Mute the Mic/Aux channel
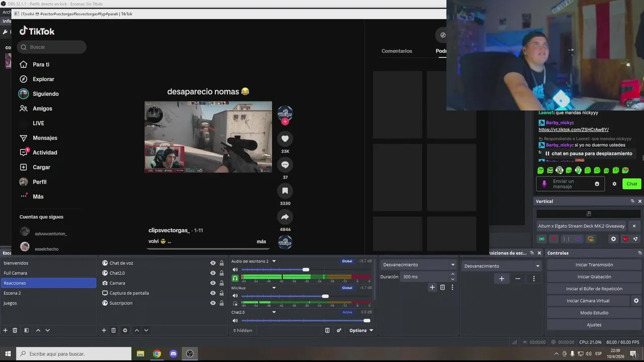Screen dimensions: 644x362 (x=235, y=296)
